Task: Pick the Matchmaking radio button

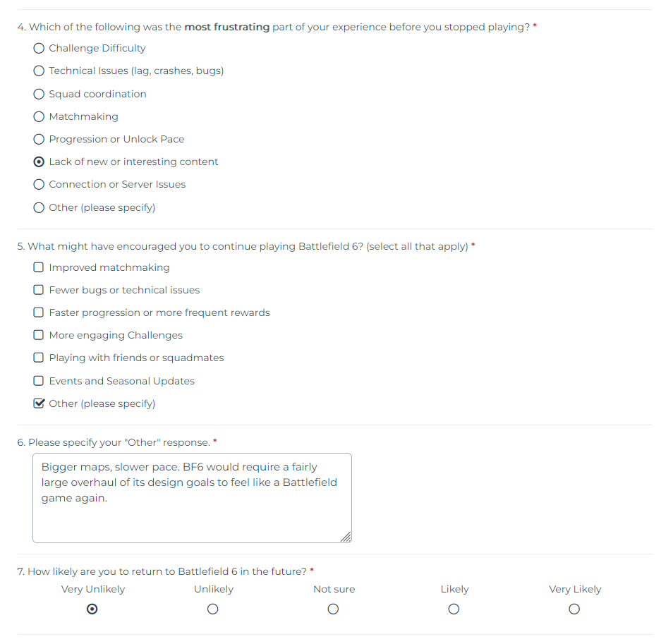Action: coord(39,116)
